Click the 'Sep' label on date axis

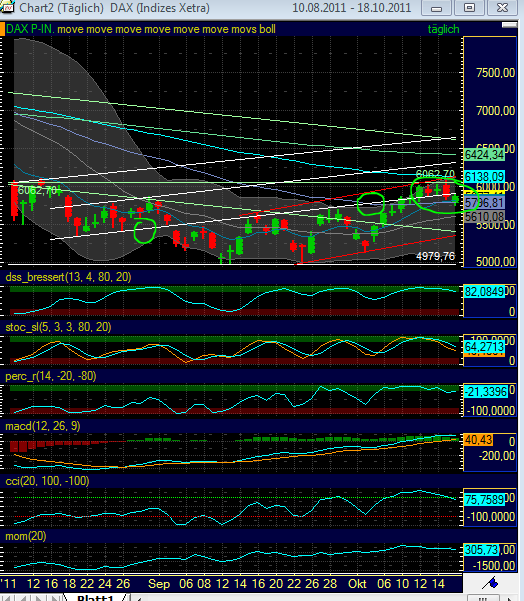(x=159, y=584)
